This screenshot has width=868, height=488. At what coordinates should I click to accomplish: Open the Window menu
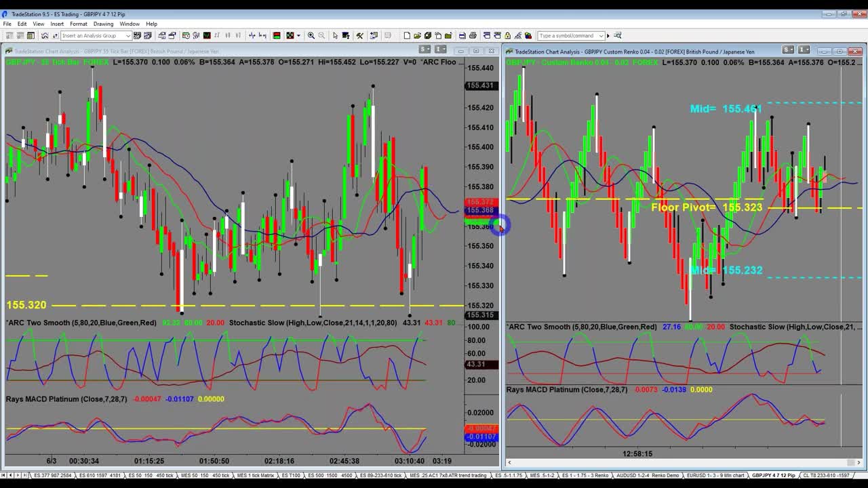tap(130, 24)
